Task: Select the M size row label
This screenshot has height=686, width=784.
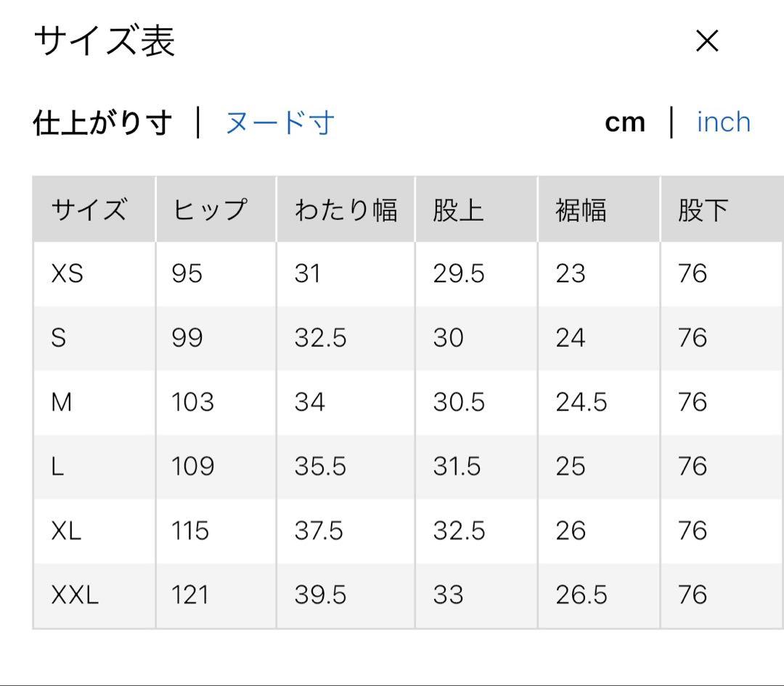Action: pyautogui.click(x=62, y=401)
